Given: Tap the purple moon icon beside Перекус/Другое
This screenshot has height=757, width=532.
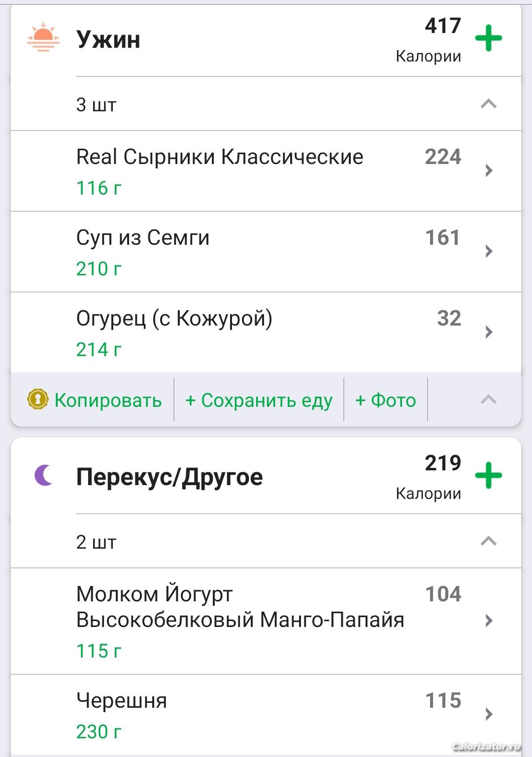Looking at the screenshot, I should (x=44, y=475).
